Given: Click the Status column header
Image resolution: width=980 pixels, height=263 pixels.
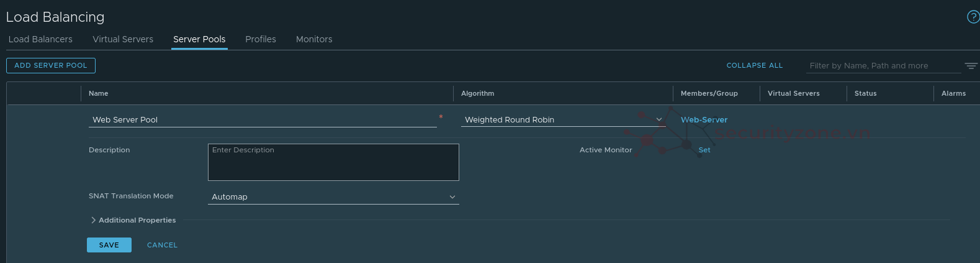Looking at the screenshot, I should pyautogui.click(x=865, y=93).
